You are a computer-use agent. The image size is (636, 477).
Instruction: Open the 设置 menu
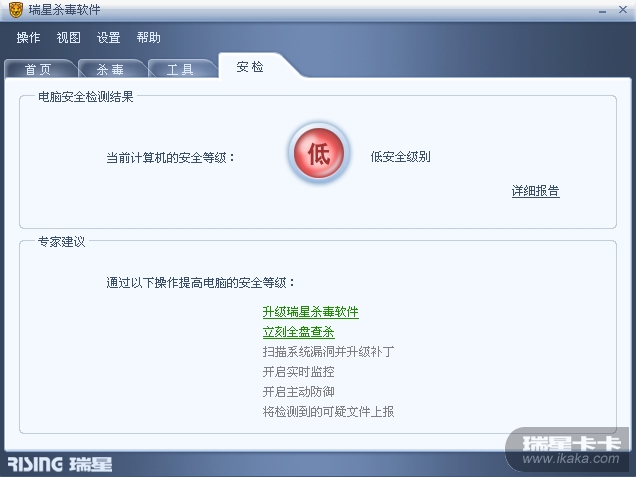click(108, 38)
